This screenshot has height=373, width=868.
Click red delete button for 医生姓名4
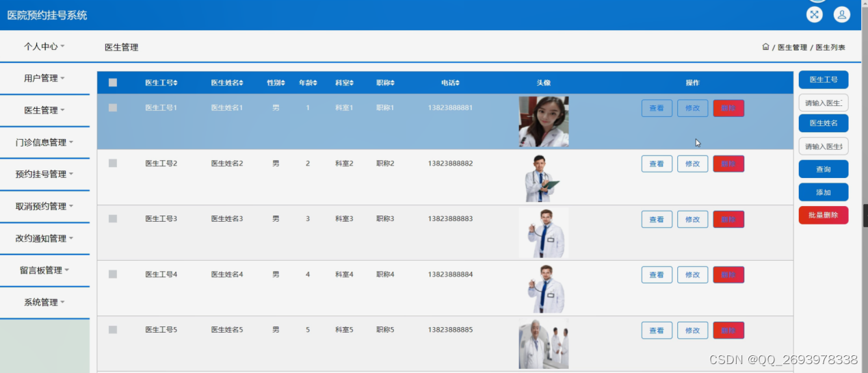[x=728, y=274]
